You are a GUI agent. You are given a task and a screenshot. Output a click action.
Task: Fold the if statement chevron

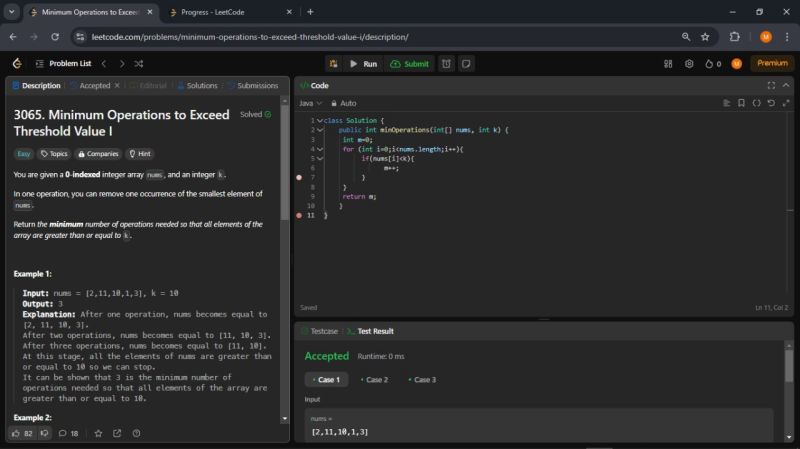click(x=320, y=159)
